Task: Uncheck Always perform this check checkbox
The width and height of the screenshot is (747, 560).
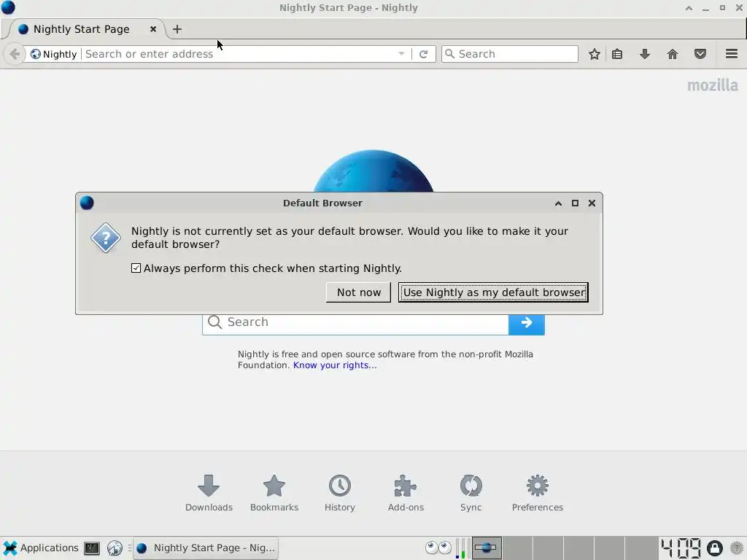Action: (136, 268)
